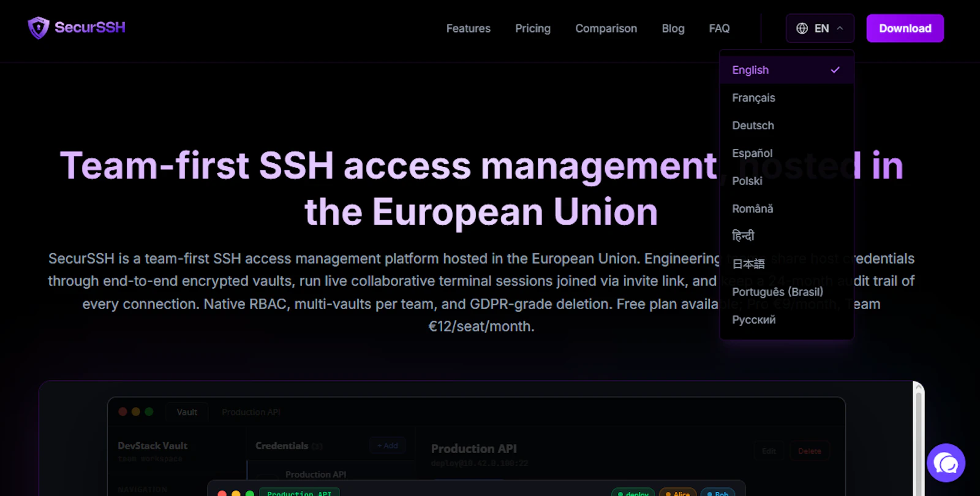Select the Japanese (日本語) language option
Viewport: 980px width, 496px height.
point(786,264)
